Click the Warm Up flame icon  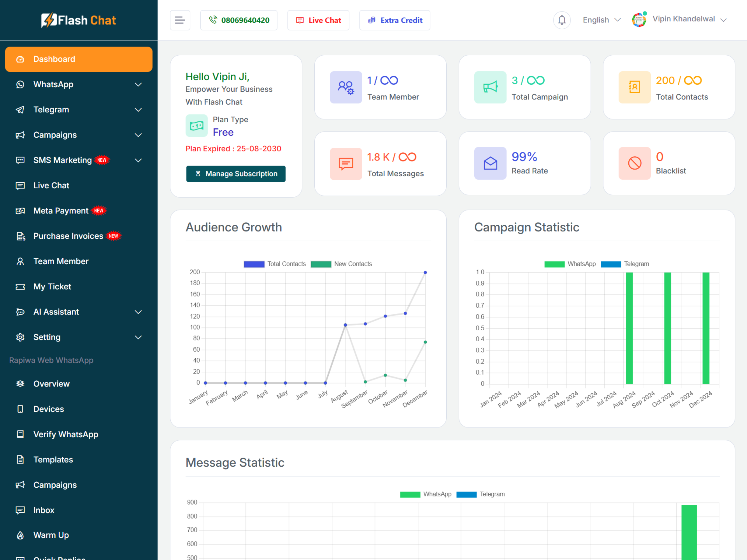pos(20,535)
